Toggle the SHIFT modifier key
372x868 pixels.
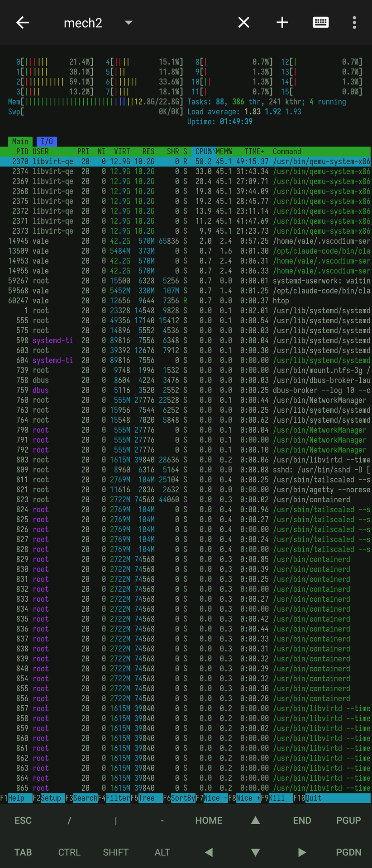tap(116, 852)
